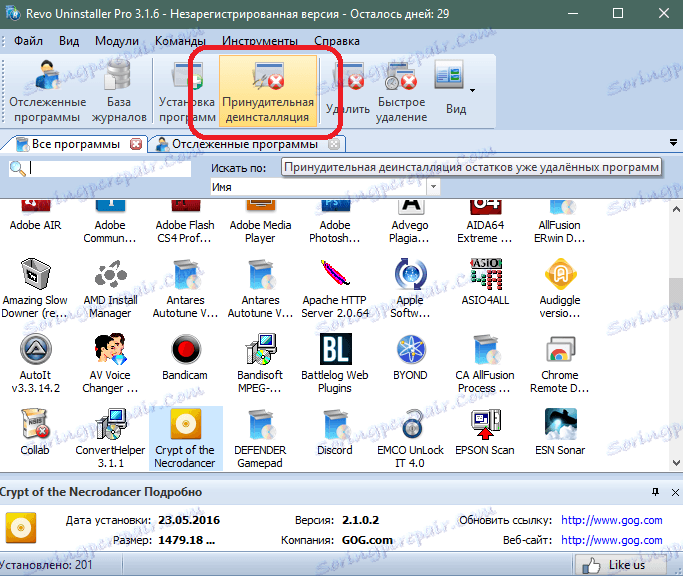Select Collab icon
Screen dimensions: 683x576
(x=35, y=424)
